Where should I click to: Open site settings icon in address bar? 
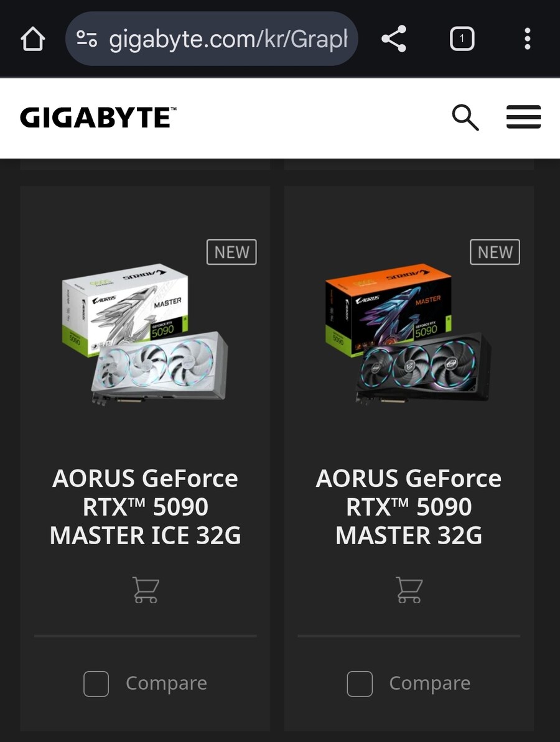click(86, 39)
